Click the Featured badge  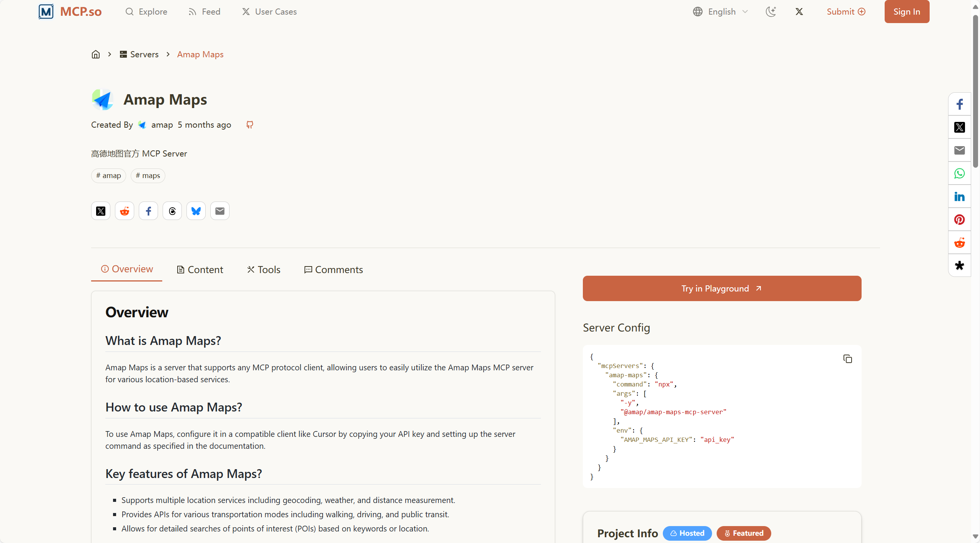point(744,533)
